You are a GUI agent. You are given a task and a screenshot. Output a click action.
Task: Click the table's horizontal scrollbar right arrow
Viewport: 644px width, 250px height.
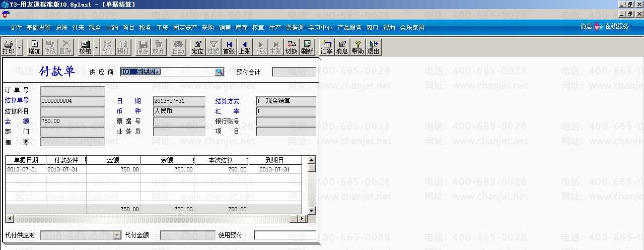point(303,218)
